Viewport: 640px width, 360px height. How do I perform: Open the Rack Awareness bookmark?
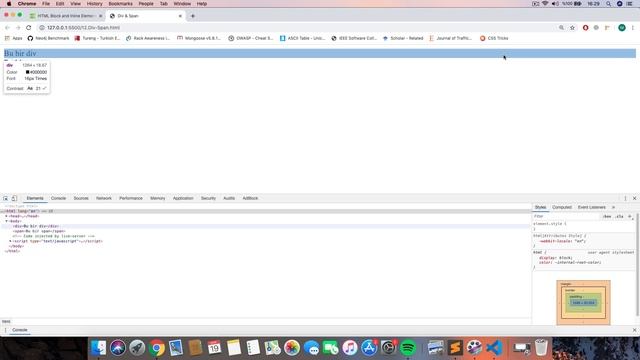coord(148,38)
